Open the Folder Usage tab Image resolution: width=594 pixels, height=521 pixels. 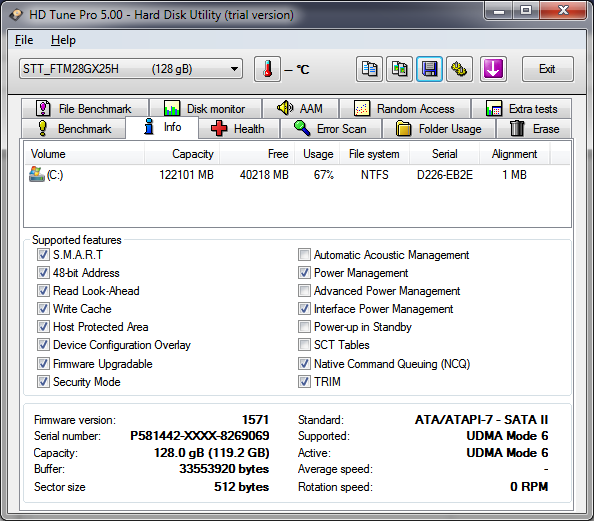pyautogui.click(x=439, y=129)
